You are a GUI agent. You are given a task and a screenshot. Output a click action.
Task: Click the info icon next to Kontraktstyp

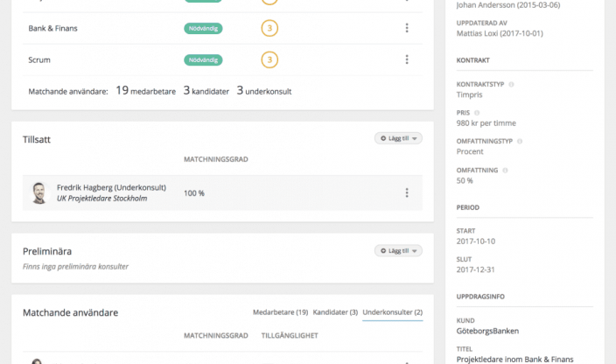click(511, 85)
